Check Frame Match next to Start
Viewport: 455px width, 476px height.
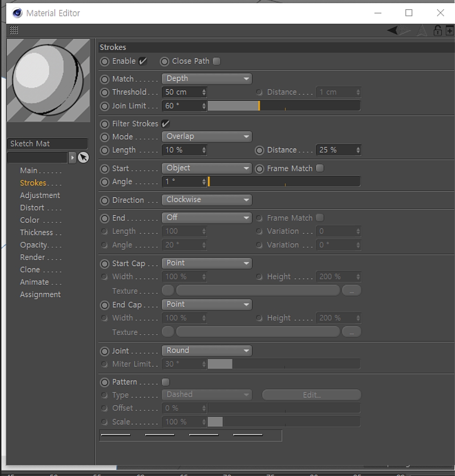320,168
